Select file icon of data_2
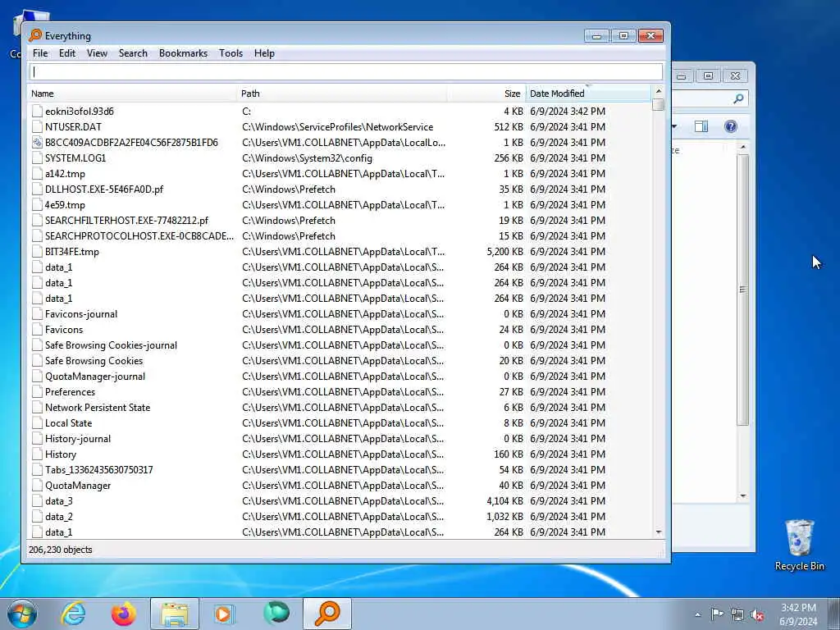840x630 pixels. click(37, 516)
